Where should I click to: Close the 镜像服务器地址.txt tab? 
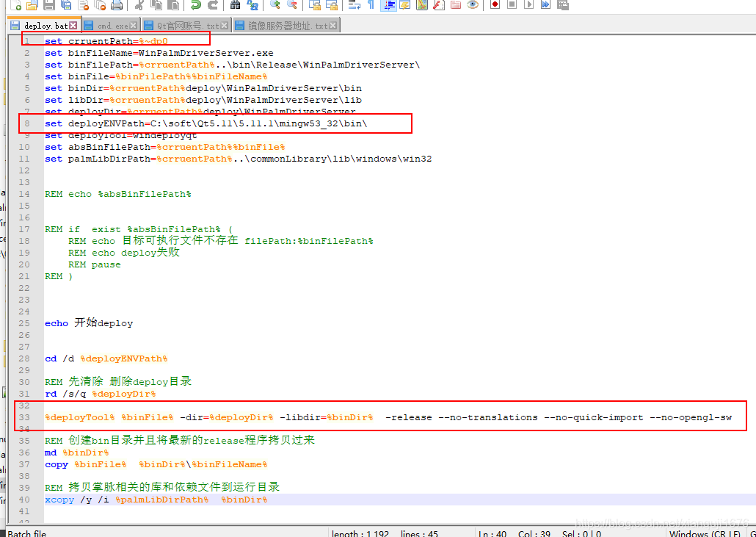pyautogui.click(x=334, y=26)
